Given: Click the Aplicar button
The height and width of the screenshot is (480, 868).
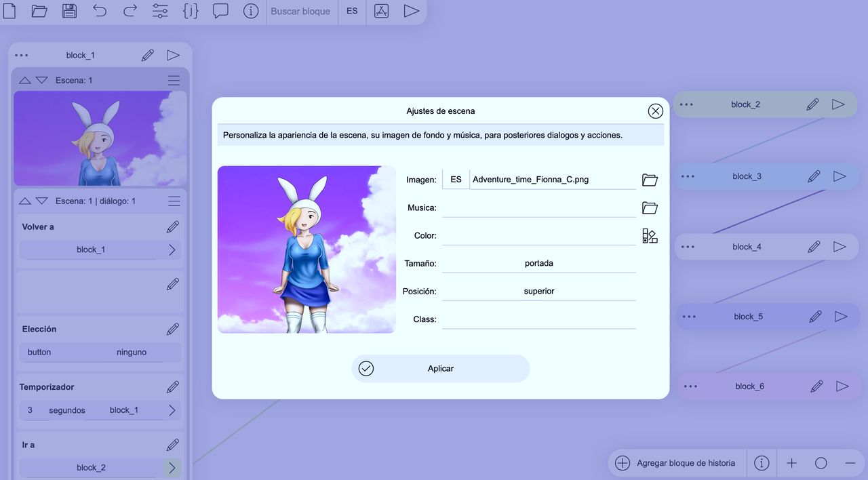Looking at the screenshot, I should click(440, 368).
